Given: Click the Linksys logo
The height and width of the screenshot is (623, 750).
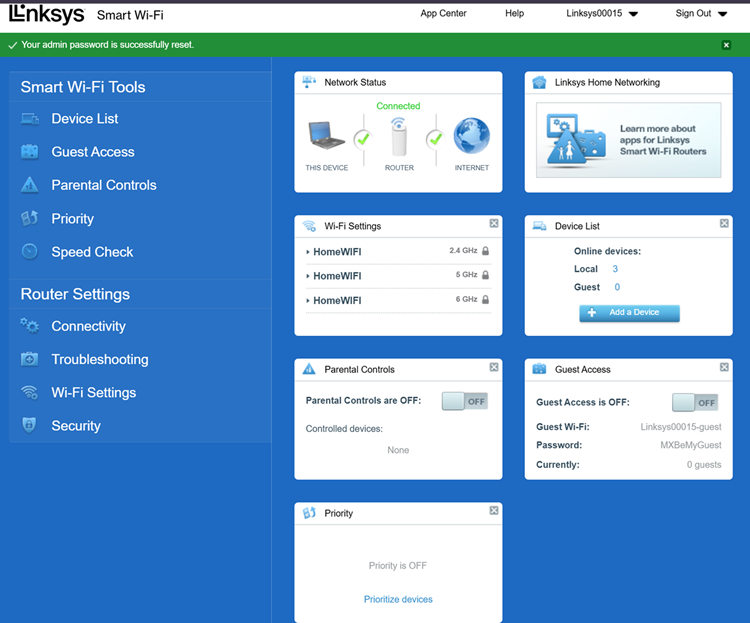Looking at the screenshot, I should click(46, 14).
